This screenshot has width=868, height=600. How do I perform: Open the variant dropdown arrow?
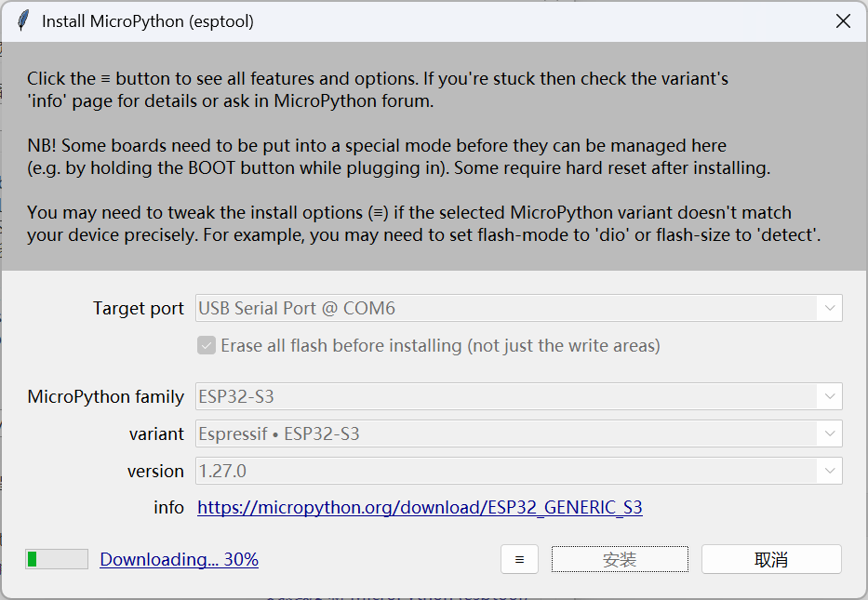point(829,433)
